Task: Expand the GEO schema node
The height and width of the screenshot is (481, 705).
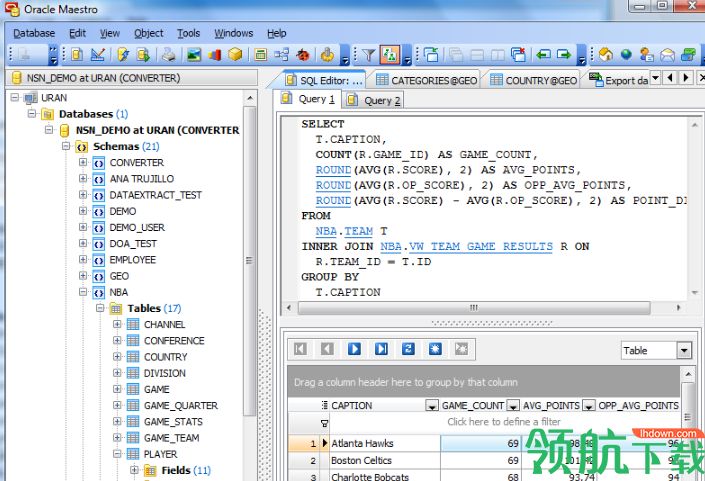Action: [x=83, y=275]
